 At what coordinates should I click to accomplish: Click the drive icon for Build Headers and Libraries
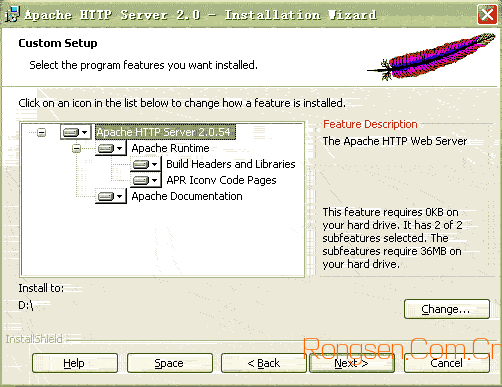[145, 164]
